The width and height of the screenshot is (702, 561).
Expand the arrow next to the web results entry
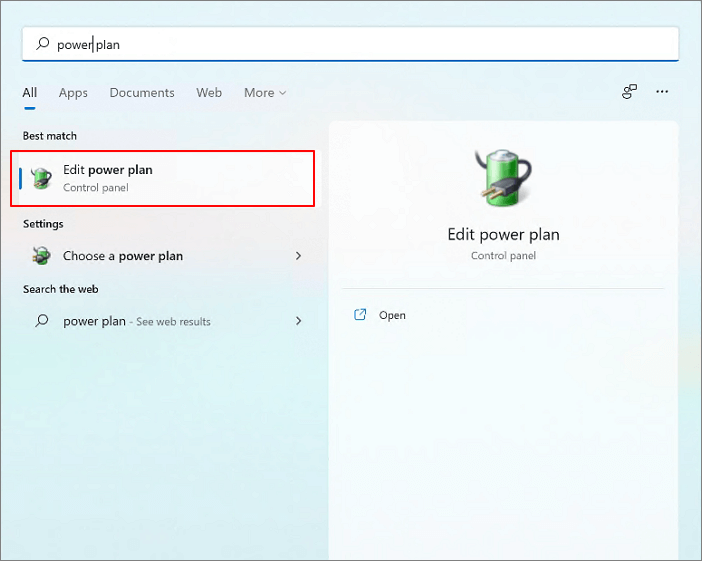tap(298, 321)
